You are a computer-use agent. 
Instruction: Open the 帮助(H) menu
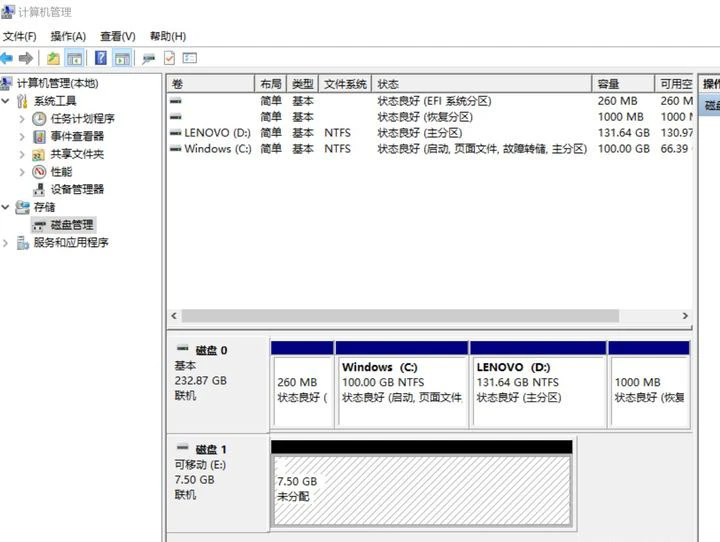pos(168,36)
